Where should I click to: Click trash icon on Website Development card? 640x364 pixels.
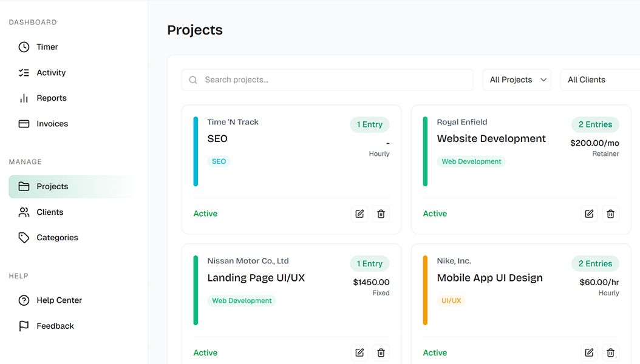tap(610, 214)
